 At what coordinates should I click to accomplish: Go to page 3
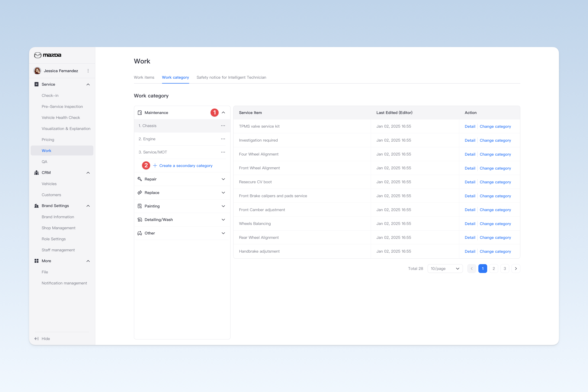click(505, 268)
